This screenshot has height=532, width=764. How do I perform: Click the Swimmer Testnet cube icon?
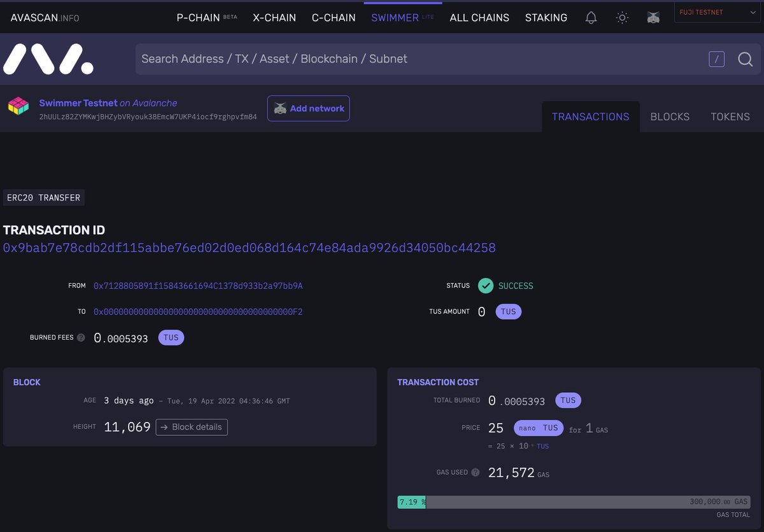point(18,106)
